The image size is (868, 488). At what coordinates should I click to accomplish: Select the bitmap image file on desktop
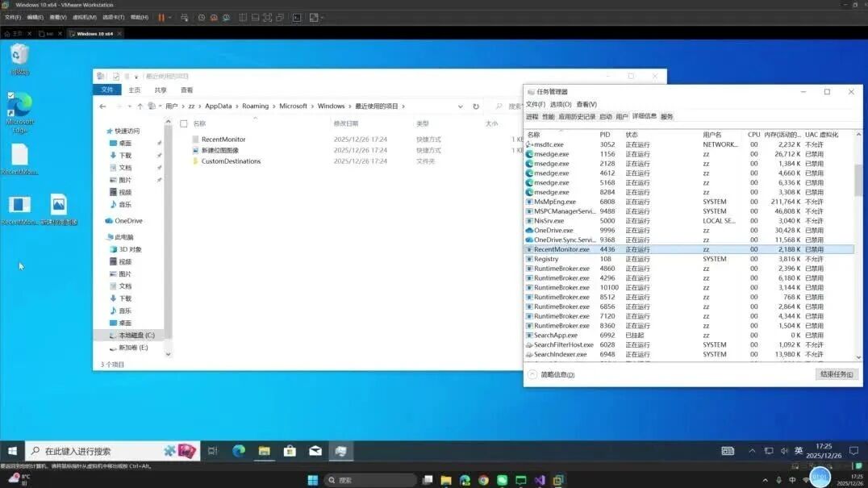coord(59,209)
